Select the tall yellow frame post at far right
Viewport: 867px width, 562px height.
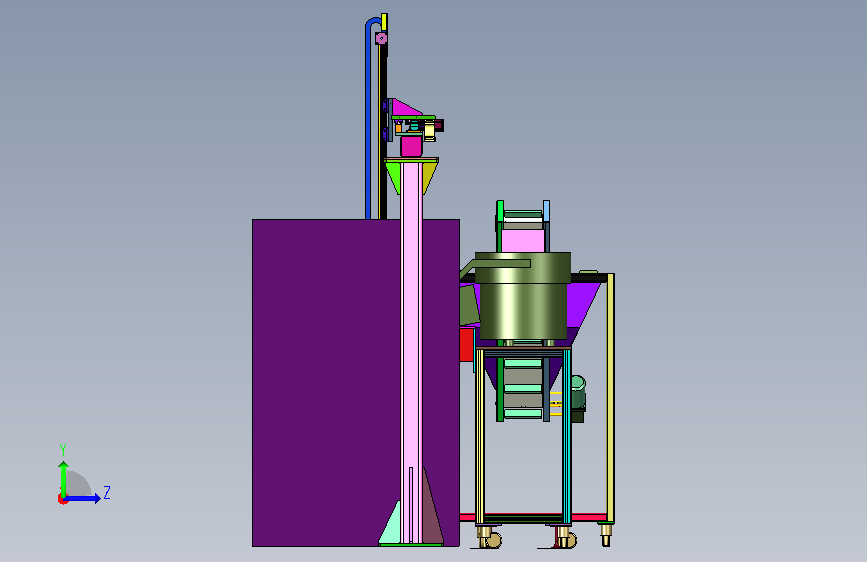coord(610,398)
